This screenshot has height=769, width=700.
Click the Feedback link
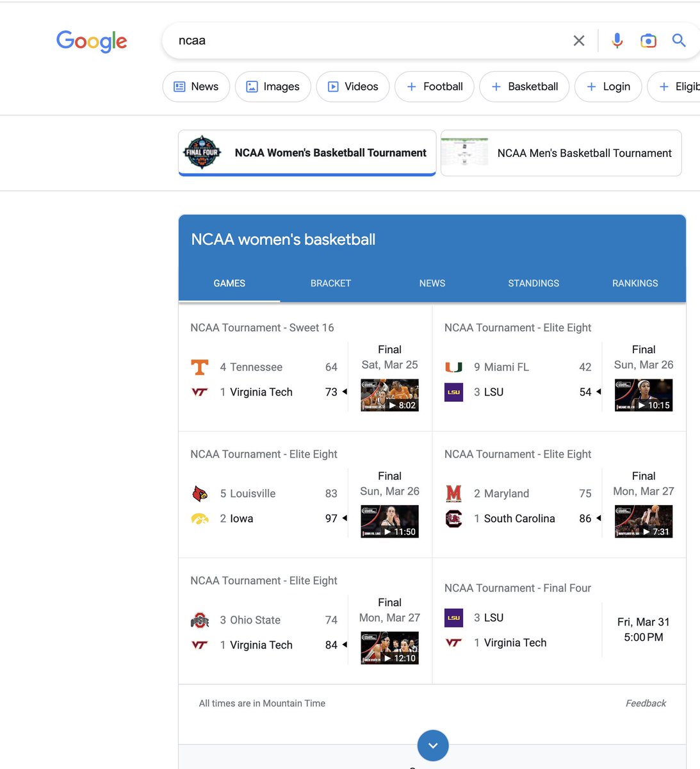646,704
